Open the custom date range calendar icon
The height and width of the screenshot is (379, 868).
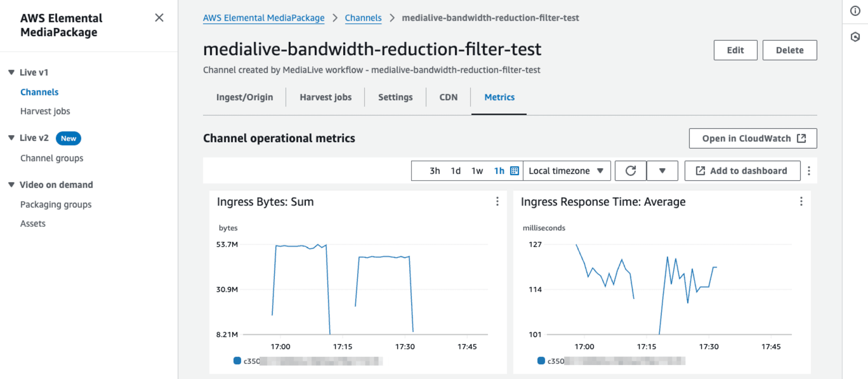(514, 171)
